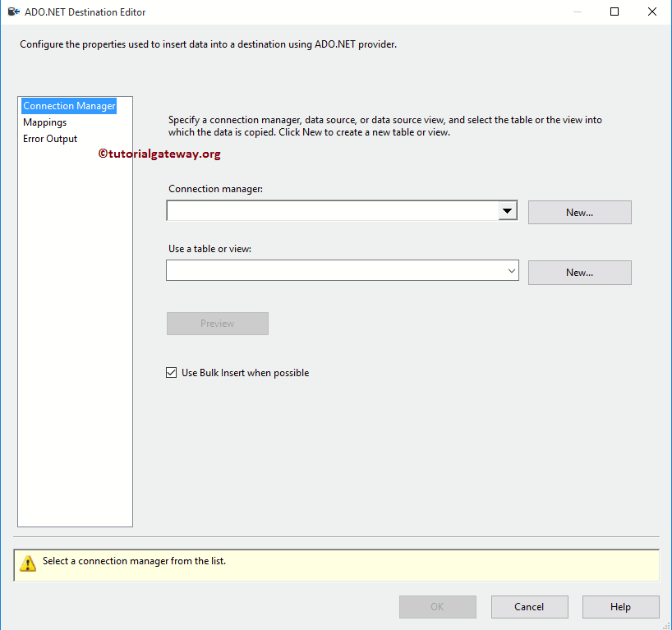Enable Use Bulk Insert when possible
Image resolution: width=672 pixels, height=630 pixels.
[x=171, y=372]
